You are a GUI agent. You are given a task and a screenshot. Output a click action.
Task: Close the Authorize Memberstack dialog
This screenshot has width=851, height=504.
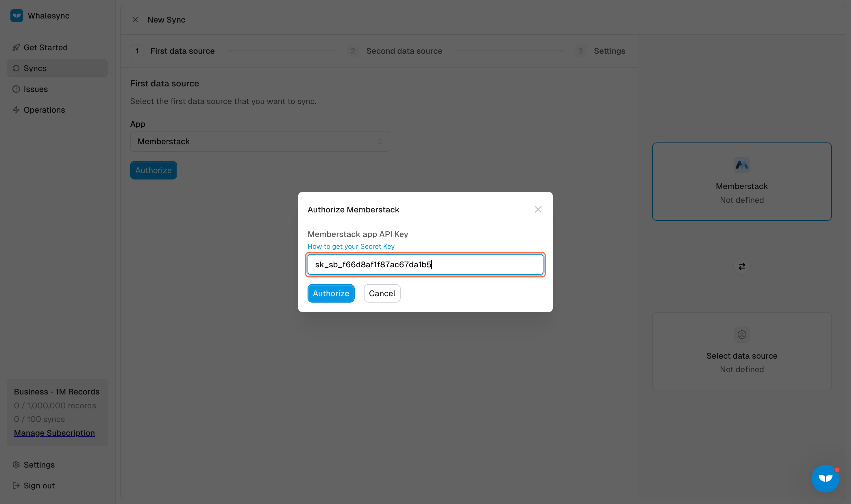(x=538, y=210)
